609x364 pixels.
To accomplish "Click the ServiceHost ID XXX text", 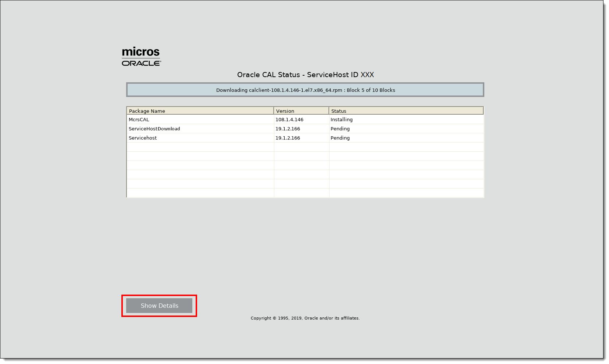I will coord(340,75).
